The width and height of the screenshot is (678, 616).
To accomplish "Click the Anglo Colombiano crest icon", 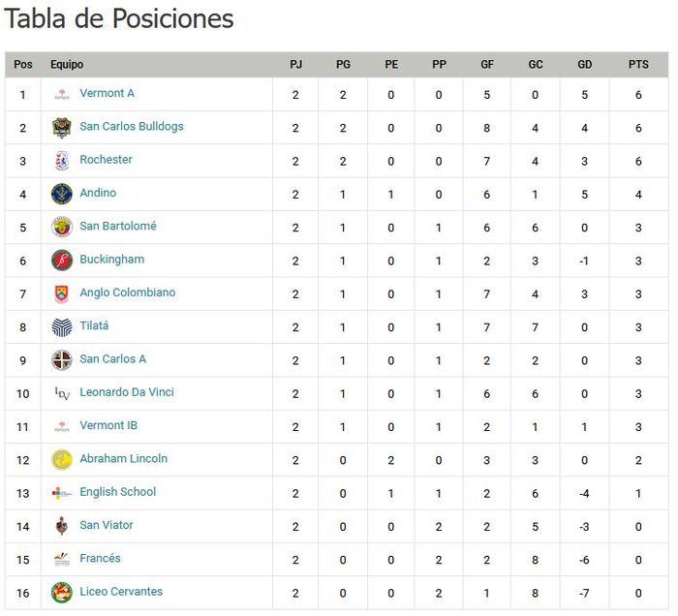I will 62,293.
